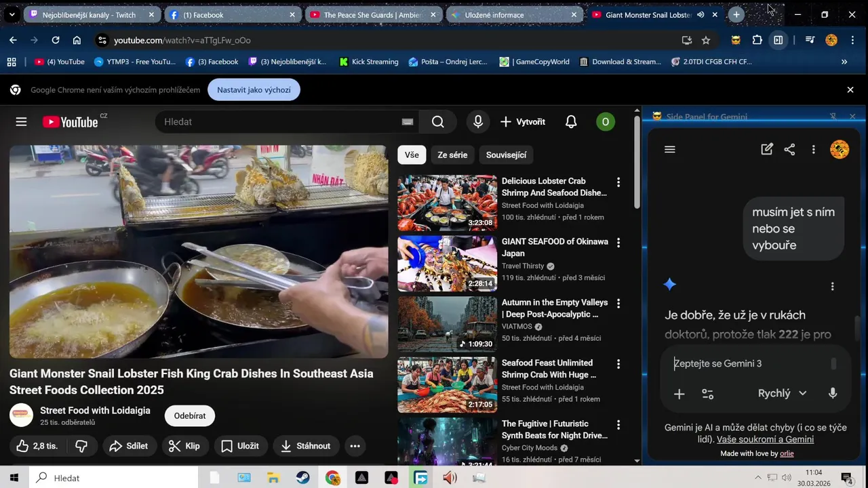
Task: Open the Vytvořit create menu
Action: pyautogui.click(x=523, y=122)
